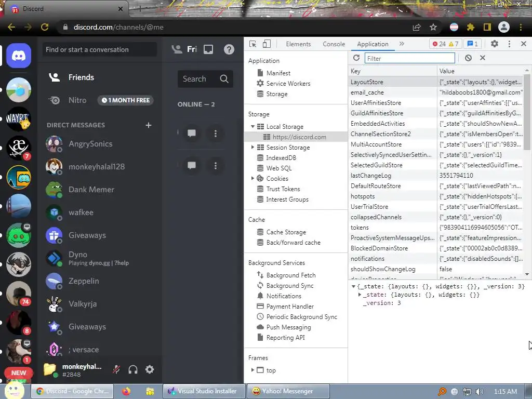Open Dyno direct message
The image size is (532, 399).
pyautogui.click(x=100, y=258)
